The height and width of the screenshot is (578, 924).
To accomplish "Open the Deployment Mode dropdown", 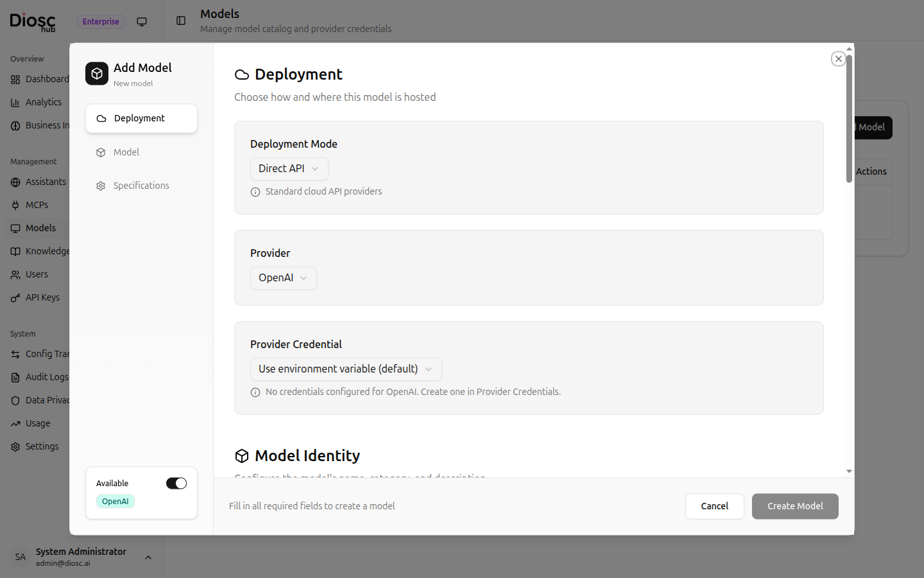I will tap(289, 169).
